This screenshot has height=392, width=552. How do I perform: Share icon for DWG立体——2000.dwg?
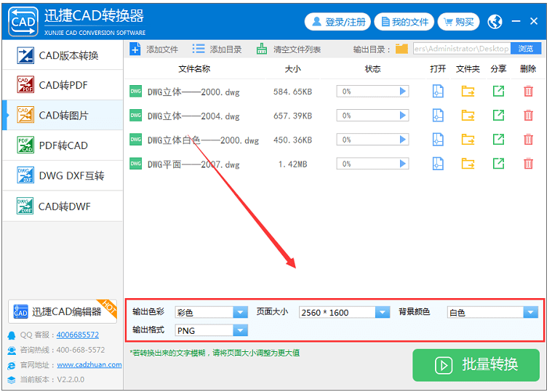pos(498,91)
